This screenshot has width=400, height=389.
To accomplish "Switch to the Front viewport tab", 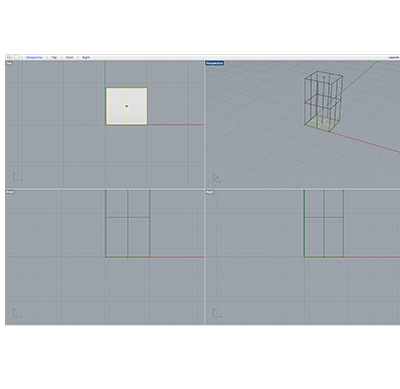I will tap(69, 57).
